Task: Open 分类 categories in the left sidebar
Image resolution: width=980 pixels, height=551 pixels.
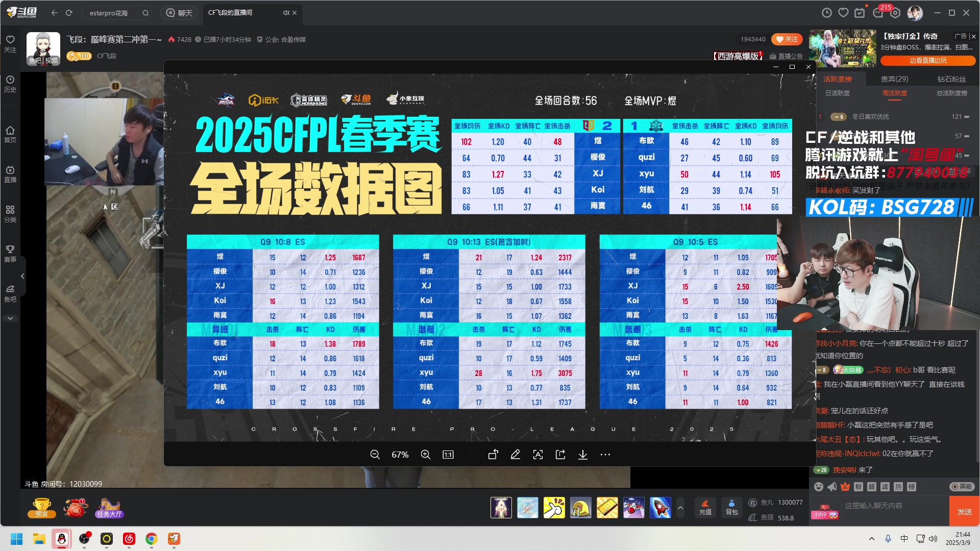Action: click(10, 214)
